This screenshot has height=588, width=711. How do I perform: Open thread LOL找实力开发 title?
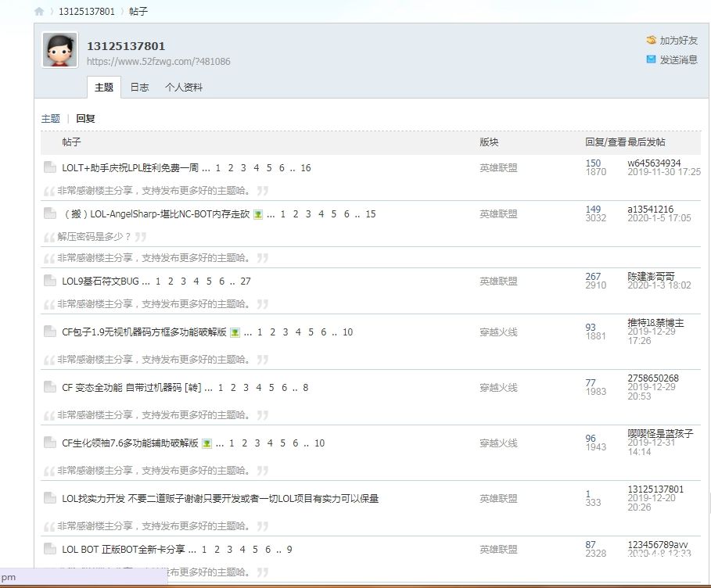pyautogui.click(x=220, y=499)
